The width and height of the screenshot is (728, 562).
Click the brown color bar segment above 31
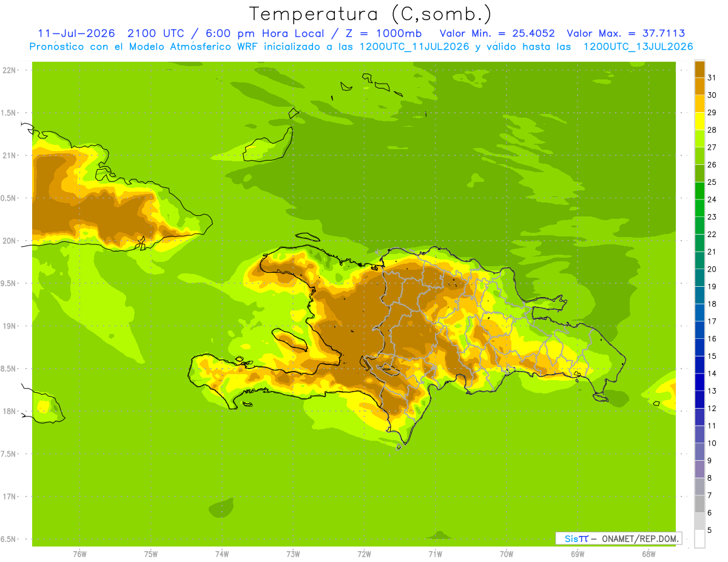pyautogui.click(x=699, y=69)
